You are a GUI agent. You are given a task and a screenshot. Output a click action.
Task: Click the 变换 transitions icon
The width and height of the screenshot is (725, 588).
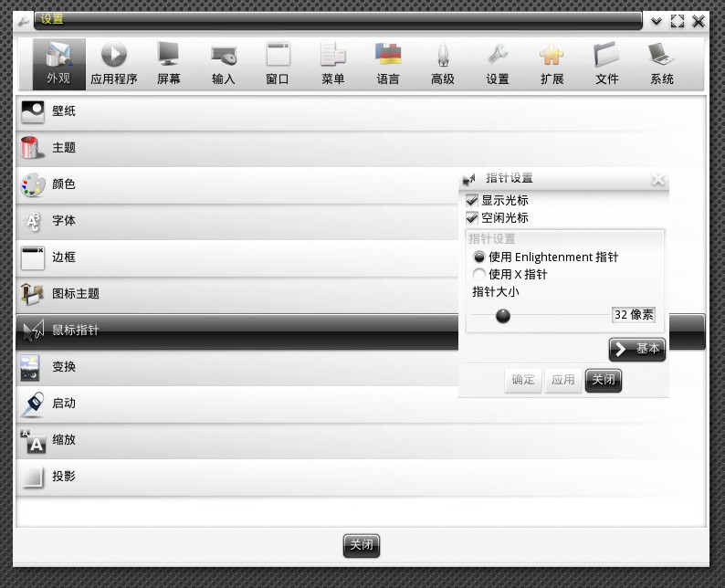(x=30, y=367)
